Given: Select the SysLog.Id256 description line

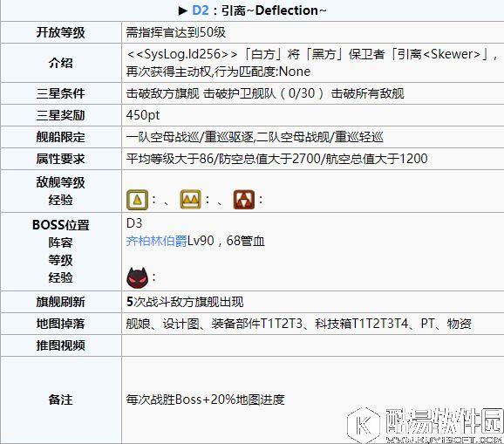Looking at the screenshot, I should (x=312, y=54).
